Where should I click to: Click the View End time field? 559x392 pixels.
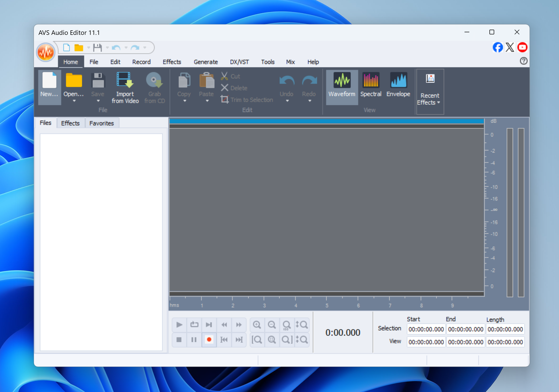465,342
